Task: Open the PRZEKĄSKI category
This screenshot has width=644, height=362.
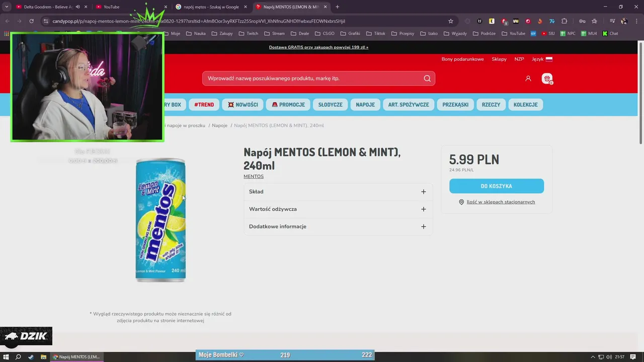Action: coord(455,105)
